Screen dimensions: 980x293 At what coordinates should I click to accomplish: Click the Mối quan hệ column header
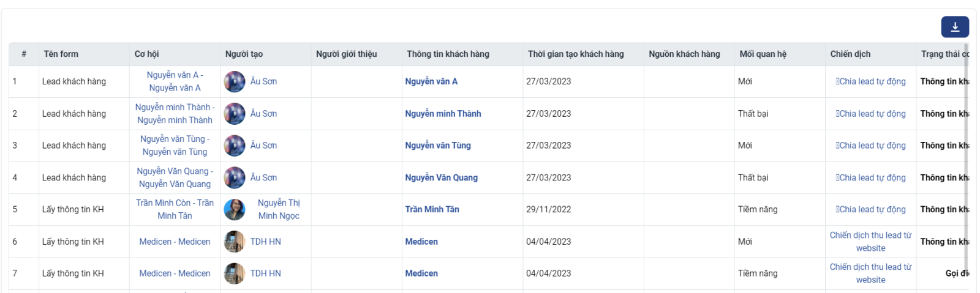tap(763, 54)
